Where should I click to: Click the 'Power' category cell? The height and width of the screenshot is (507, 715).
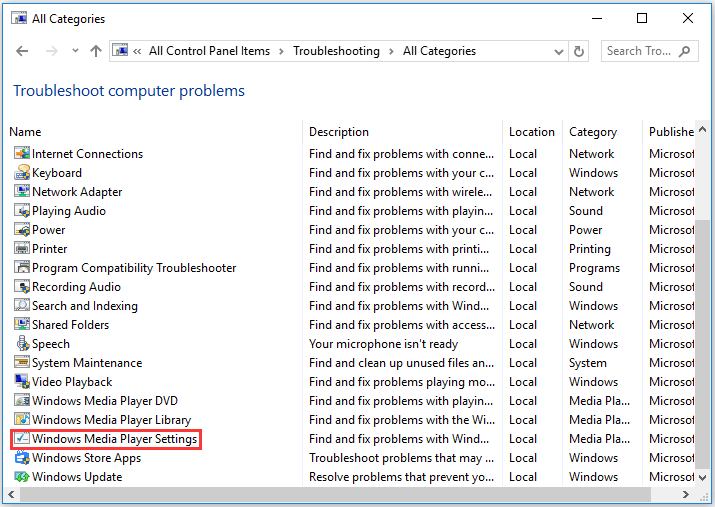(x=585, y=230)
